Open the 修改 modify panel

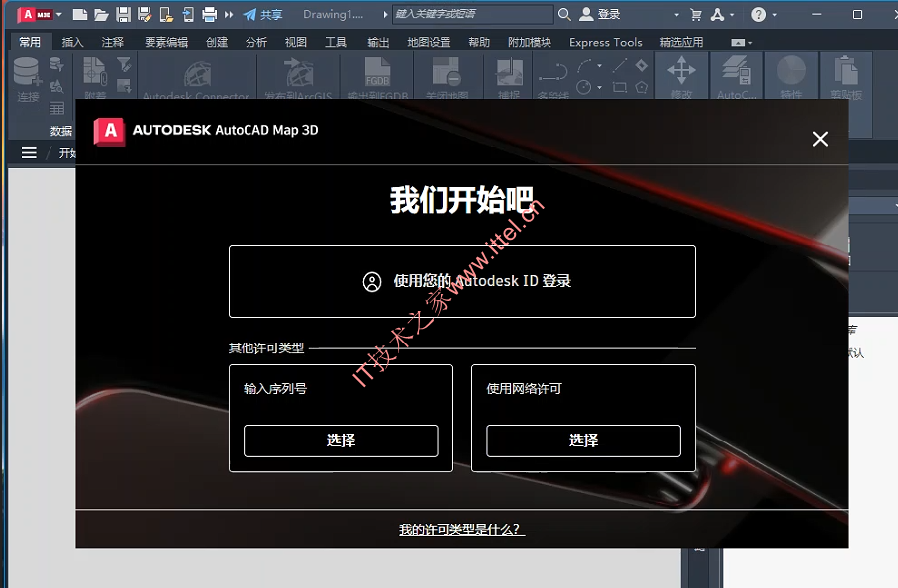681,77
